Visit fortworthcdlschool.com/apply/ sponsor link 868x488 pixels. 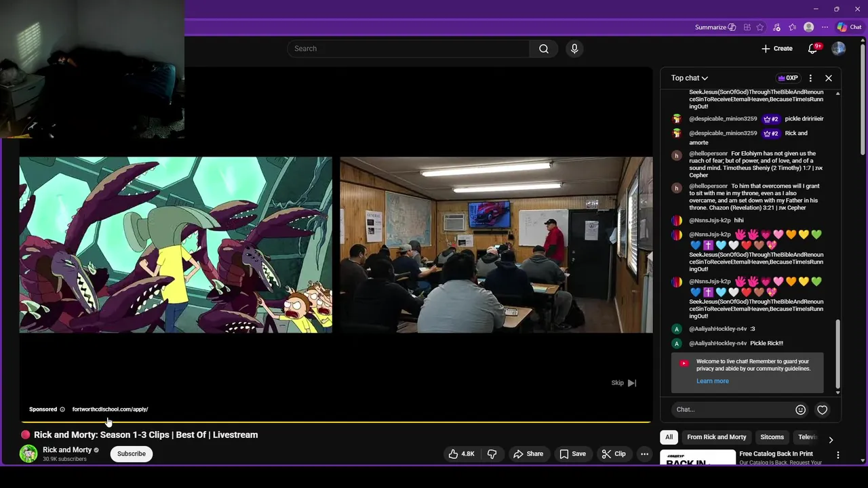[x=110, y=409]
